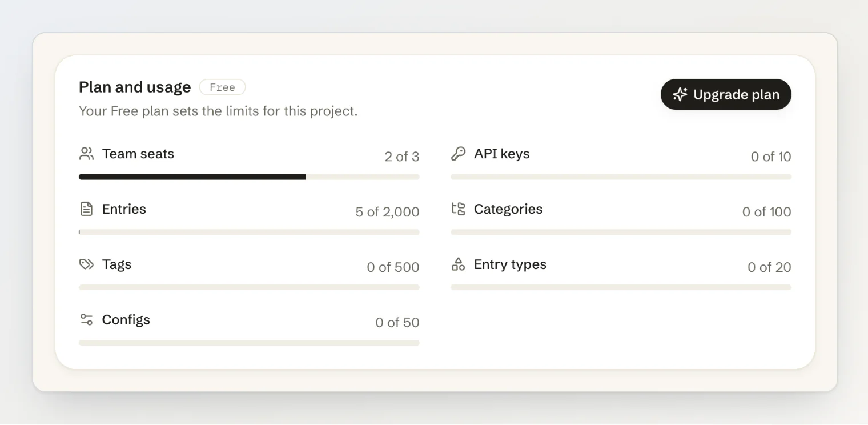Click the "Entries" label

pos(124,209)
